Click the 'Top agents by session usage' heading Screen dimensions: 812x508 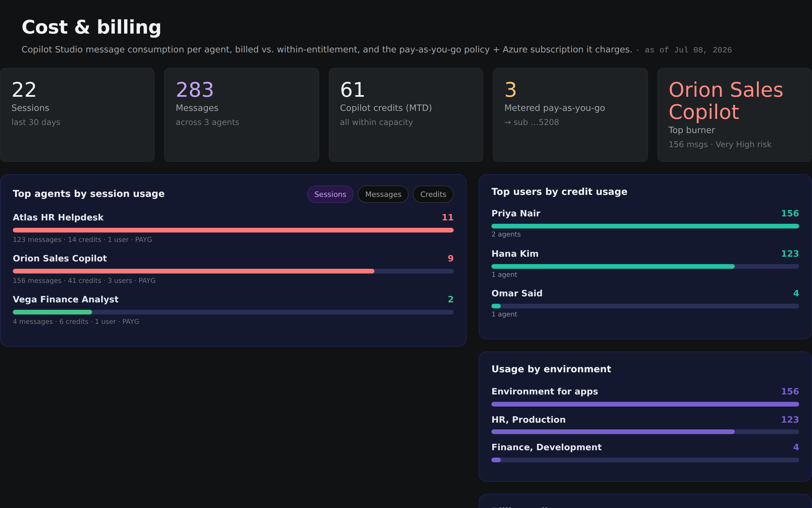tap(89, 194)
